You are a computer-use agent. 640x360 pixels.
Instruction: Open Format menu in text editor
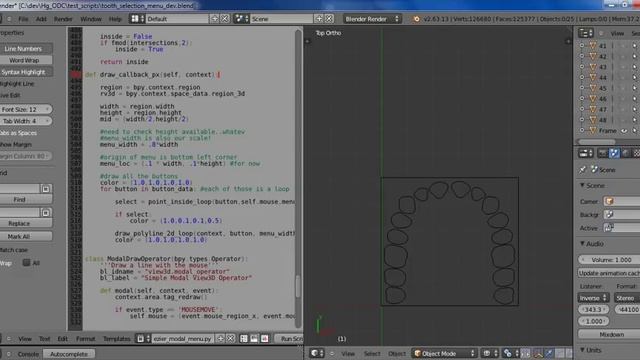point(85,339)
